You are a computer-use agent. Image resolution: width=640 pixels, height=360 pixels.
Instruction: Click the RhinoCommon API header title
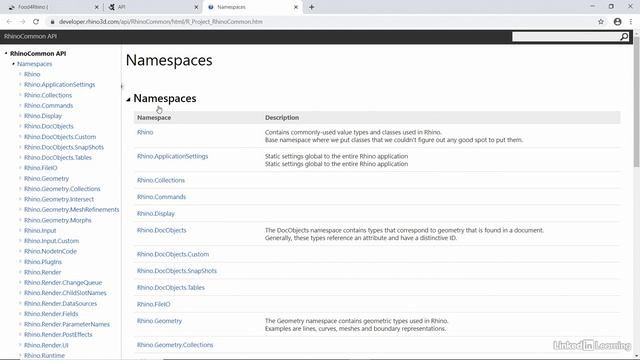tap(31, 36)
